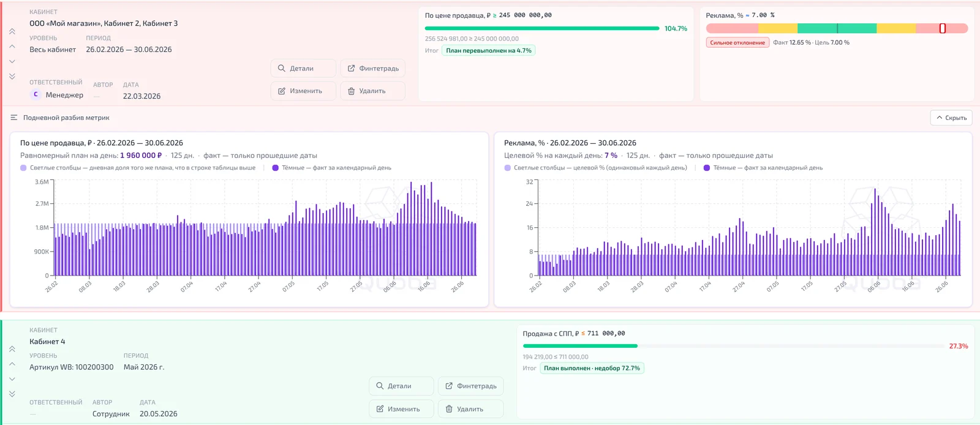Click the Продажа с СПП progress bar
Image resolution: width=980 pixels, height=425 pixels.
point(733,346)
